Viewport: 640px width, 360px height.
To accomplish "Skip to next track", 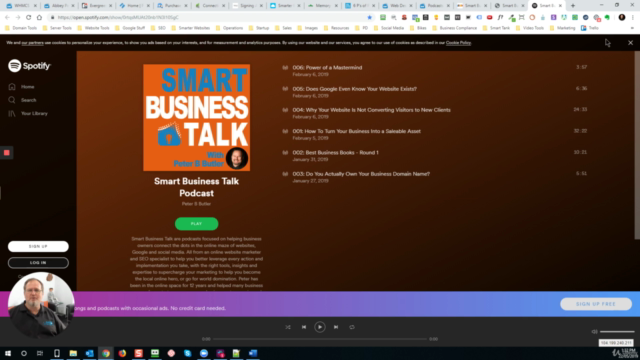I will 336,327.
